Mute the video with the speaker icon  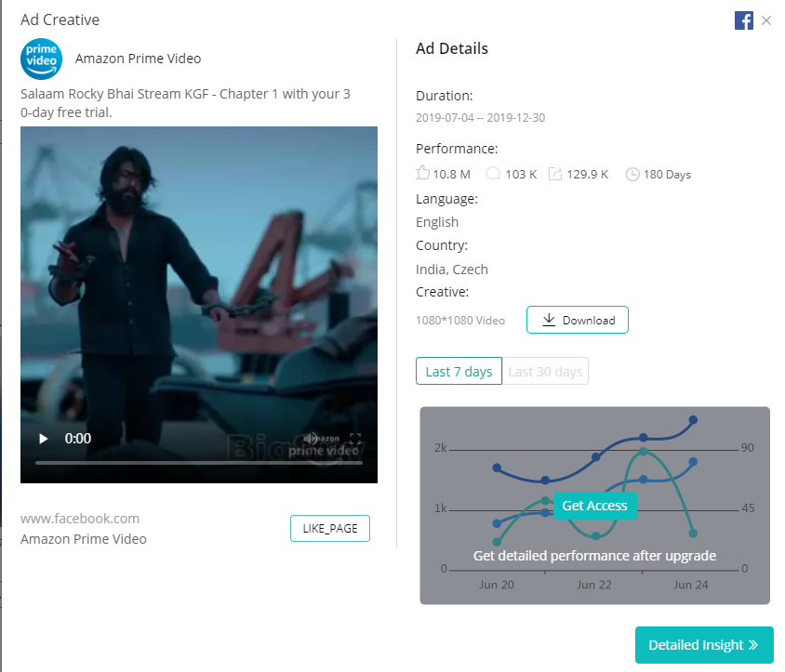click(x=311, y=439)
